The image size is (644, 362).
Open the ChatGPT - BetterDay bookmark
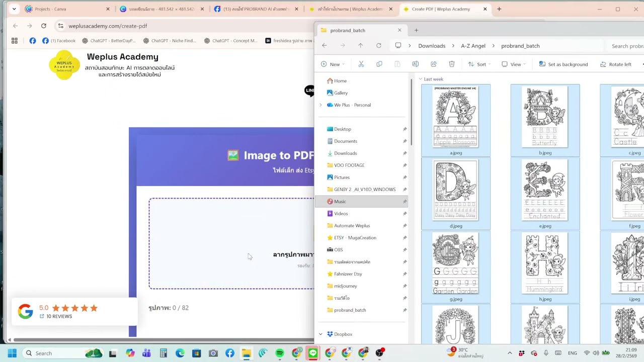109,41
